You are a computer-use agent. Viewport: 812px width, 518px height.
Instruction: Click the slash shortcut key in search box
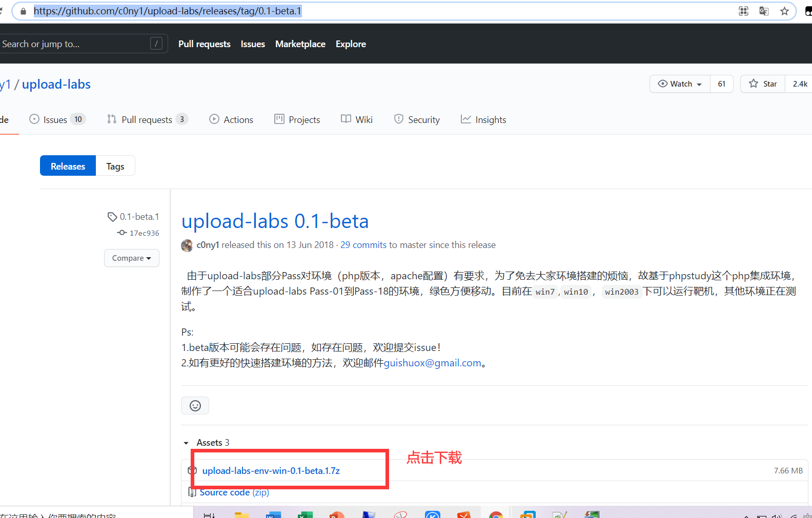click(x=156, y=44)
